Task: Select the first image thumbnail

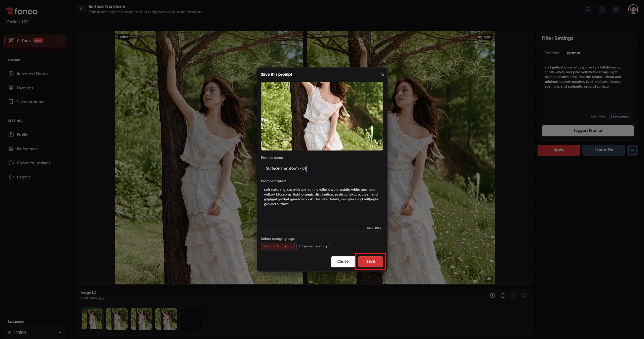Action: [92, 319]
